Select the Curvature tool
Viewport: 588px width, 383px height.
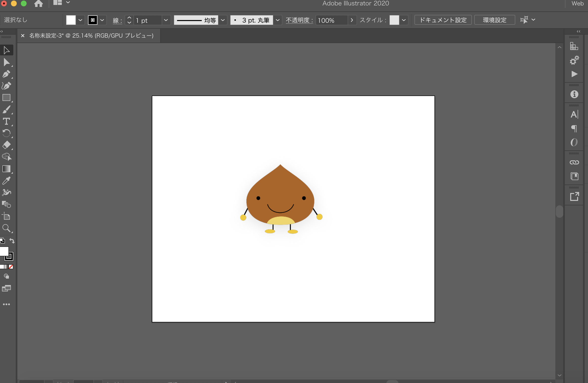click(7, 86)
